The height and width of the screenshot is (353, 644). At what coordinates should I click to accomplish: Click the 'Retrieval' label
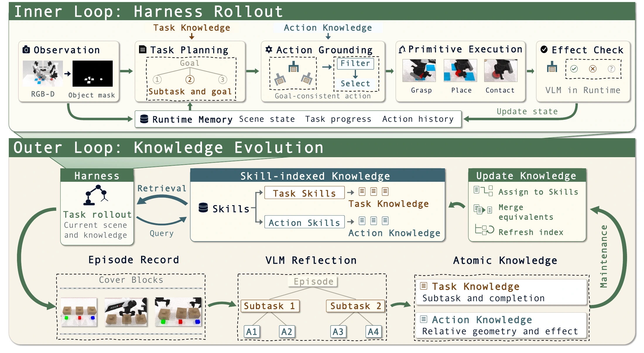[x=162, y=188]
